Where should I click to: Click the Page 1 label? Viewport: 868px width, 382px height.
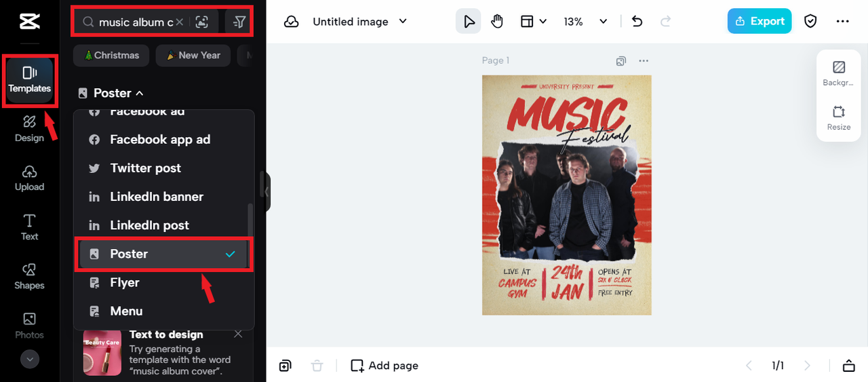(x=496, y=60)
